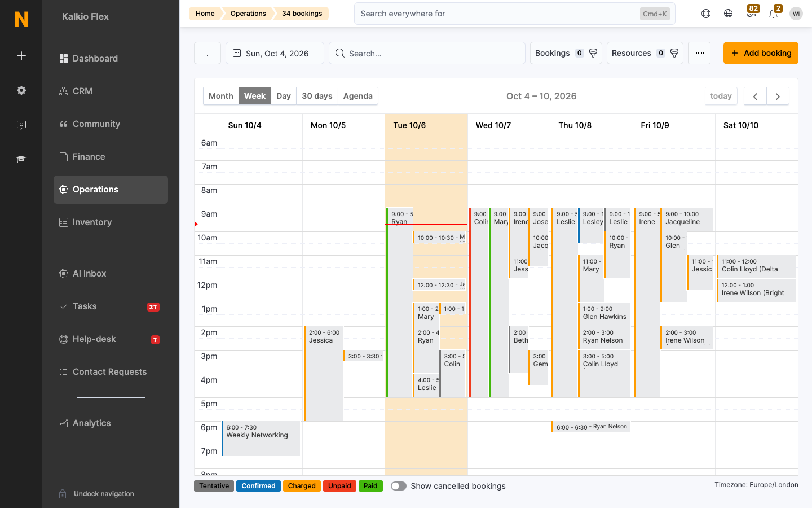Open announcements icon with 82 badge
The height and width of the screenshot is (508, 812).
pos(751,12)
